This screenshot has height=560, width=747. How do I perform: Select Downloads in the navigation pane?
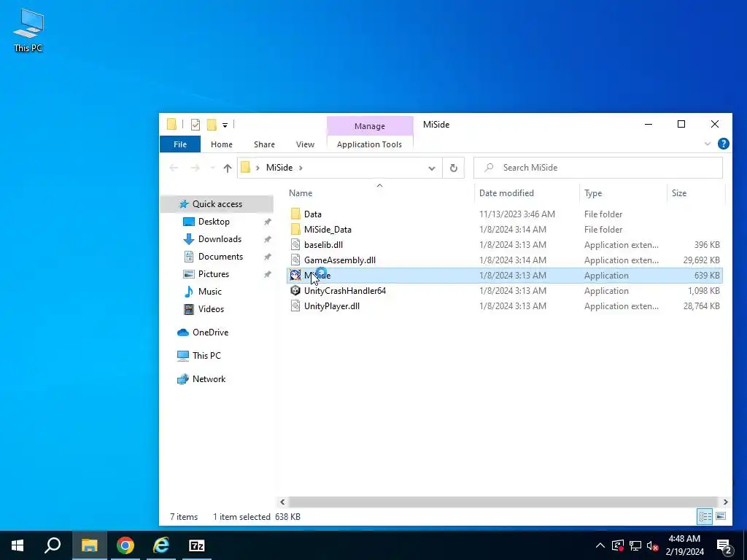(x=220, y=239)
